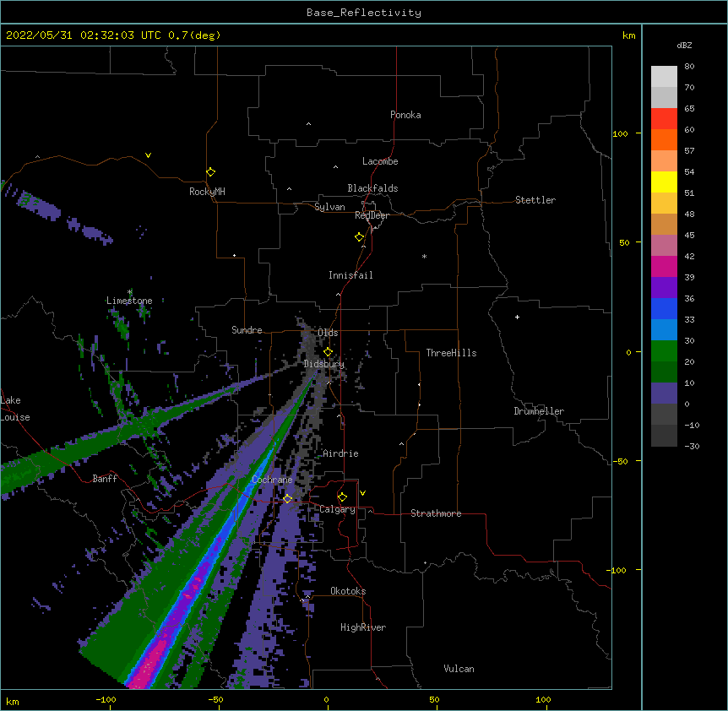Click the yellow 54 dBZ color swatch
728x711 pixels.
[664, 182]
